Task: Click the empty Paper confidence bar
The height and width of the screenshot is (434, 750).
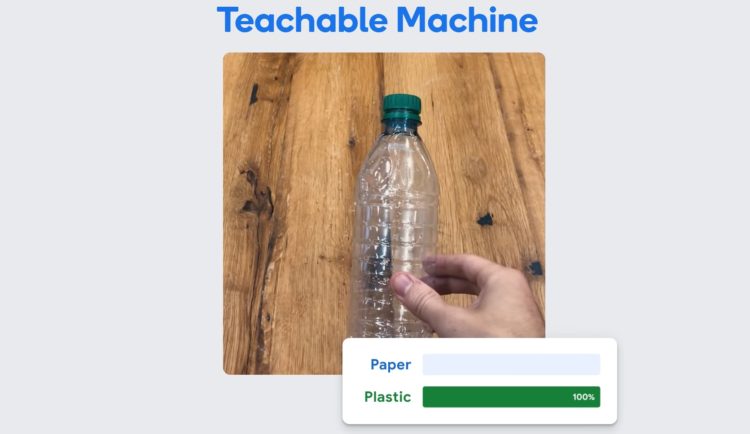Action: pyautogui.click(x=511, y=365)
